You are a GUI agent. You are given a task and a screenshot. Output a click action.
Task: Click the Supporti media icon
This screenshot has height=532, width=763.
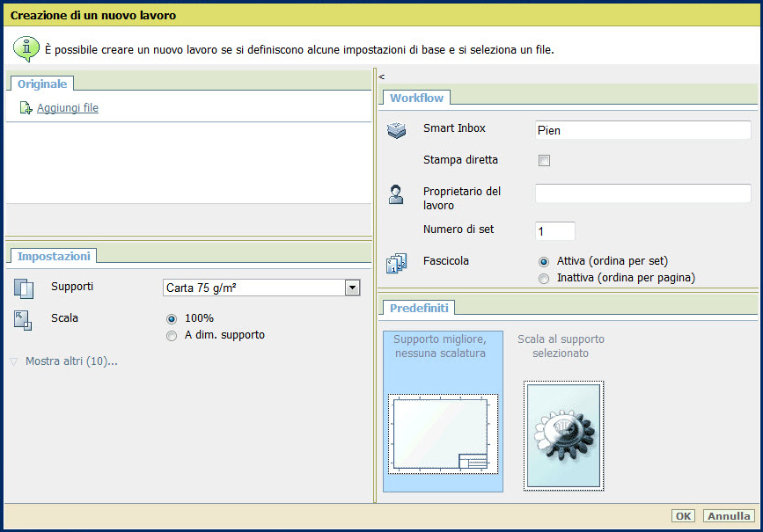pos(24,288)
